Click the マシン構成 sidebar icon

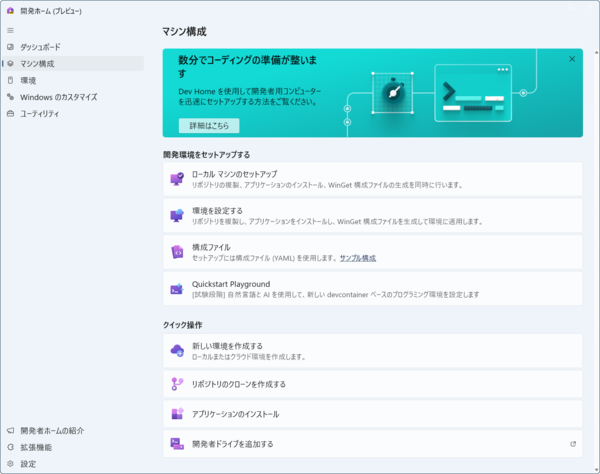[x=10, y=64]
